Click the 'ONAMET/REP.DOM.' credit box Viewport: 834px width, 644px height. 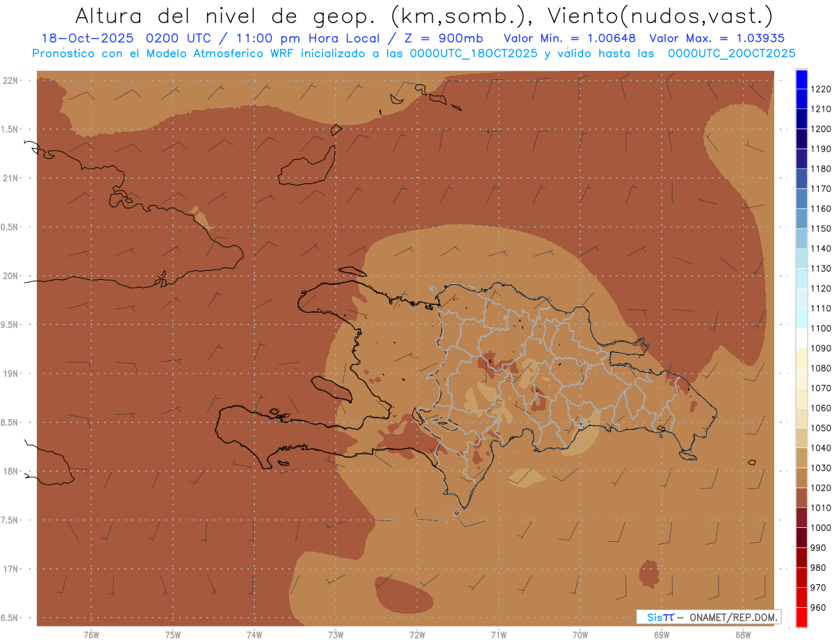[708, 617]
